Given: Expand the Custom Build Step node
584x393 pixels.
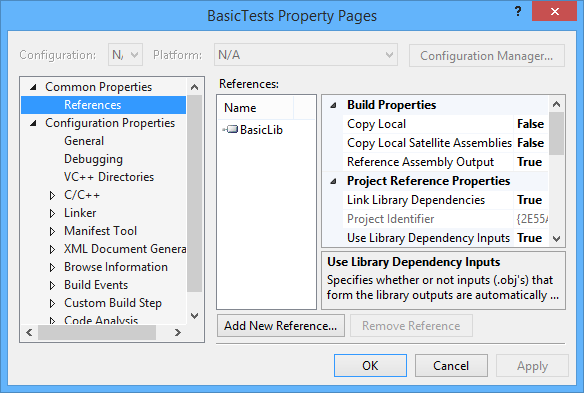Looking at the screenshot, I should coord(52,303).
